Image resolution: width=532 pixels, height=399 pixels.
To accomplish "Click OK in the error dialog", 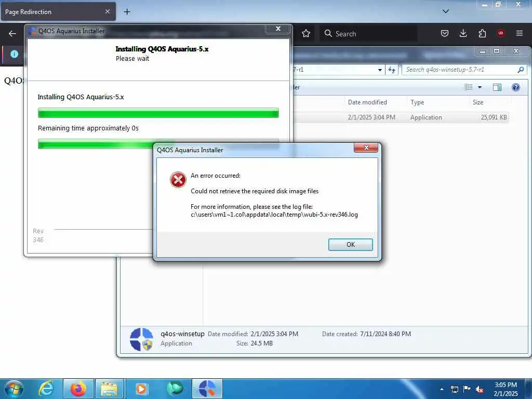I will pyautogui.click(x=351, y=245).
